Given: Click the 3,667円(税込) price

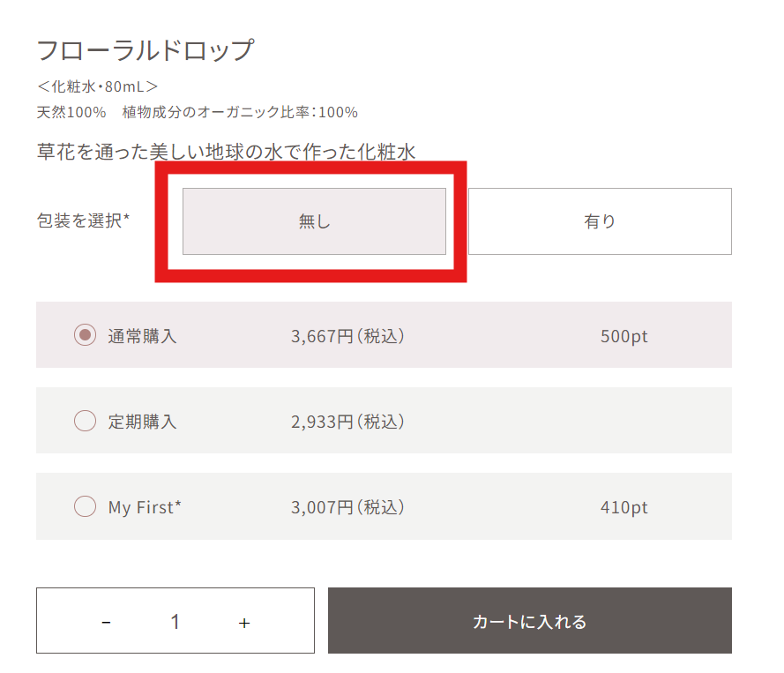Looking at the screenshot, I should [347, 336].
